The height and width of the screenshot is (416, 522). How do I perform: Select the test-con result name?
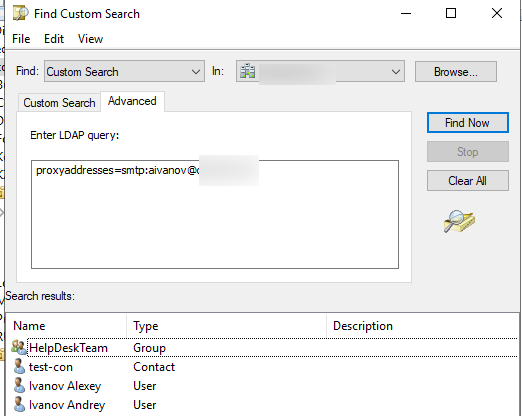click(51, 367)
